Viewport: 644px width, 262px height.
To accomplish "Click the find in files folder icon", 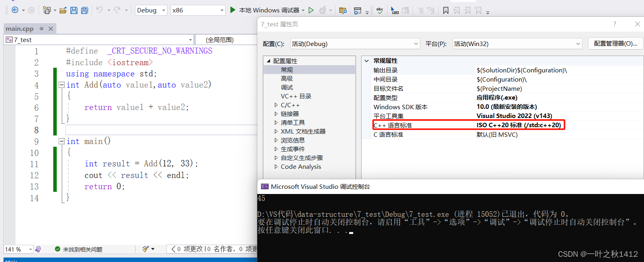I will pyautogui.click(x=343, y=10).
